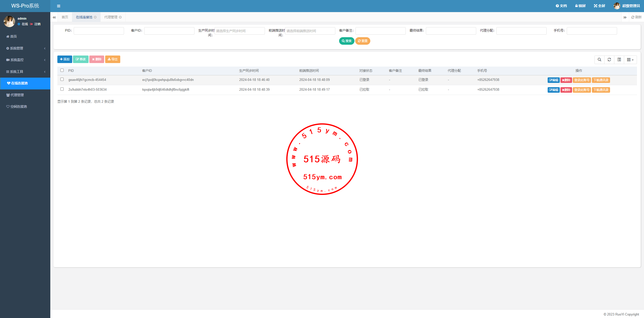Check the select-all header checkbox

(x=62, y=70)
